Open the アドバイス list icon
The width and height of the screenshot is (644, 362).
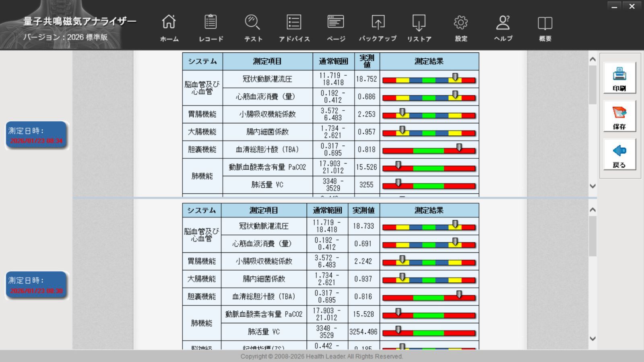[294, 22]
